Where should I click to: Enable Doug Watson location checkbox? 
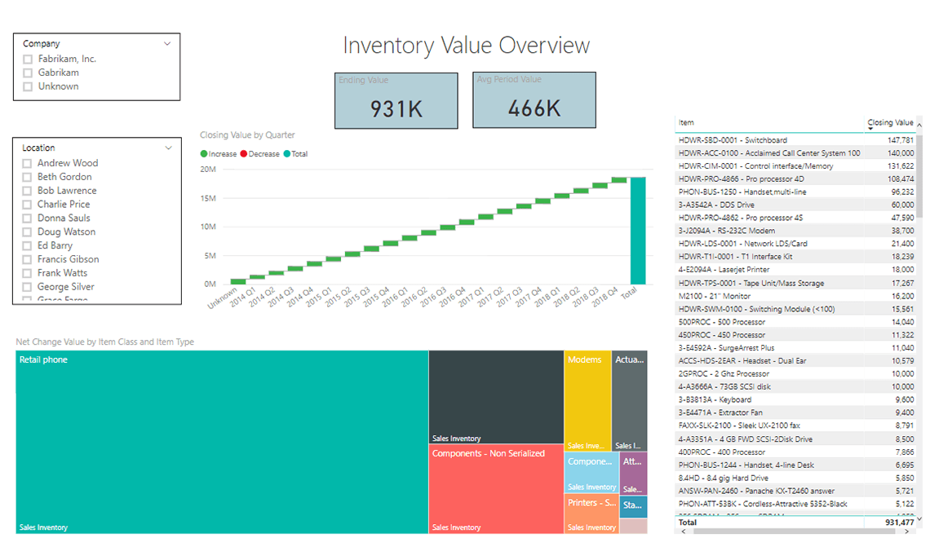(27, 231)
